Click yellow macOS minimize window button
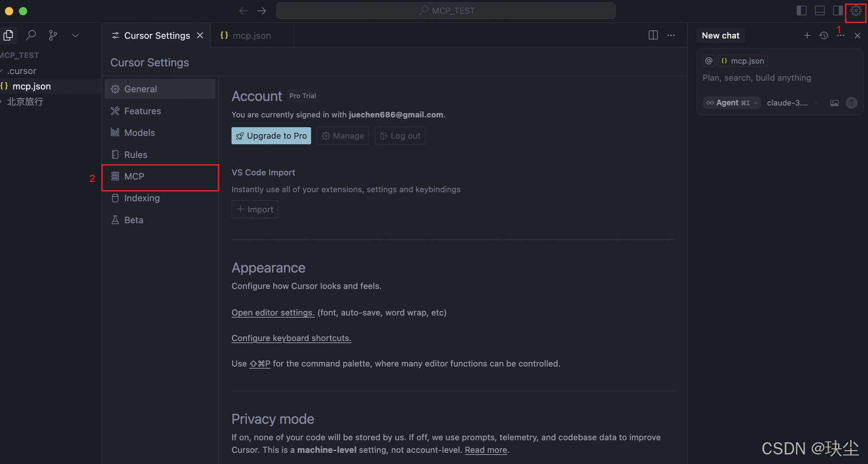 tap(9, 11)
